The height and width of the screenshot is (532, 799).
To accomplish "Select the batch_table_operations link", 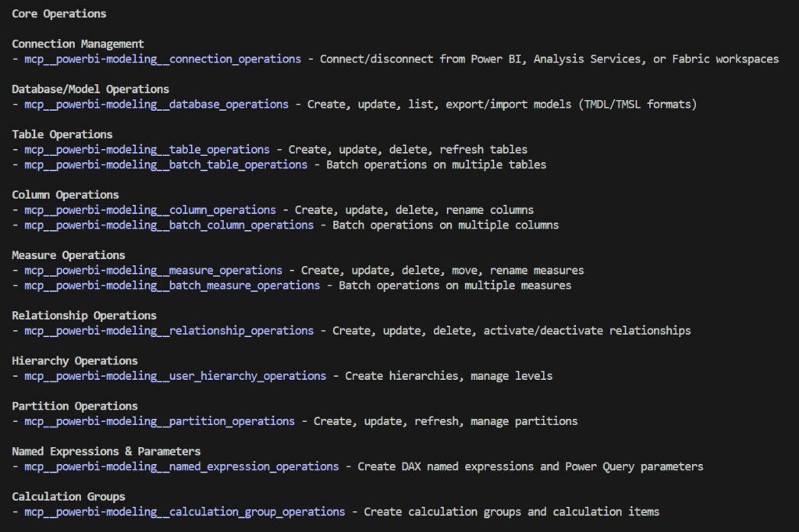I will [x=165, y=165].
